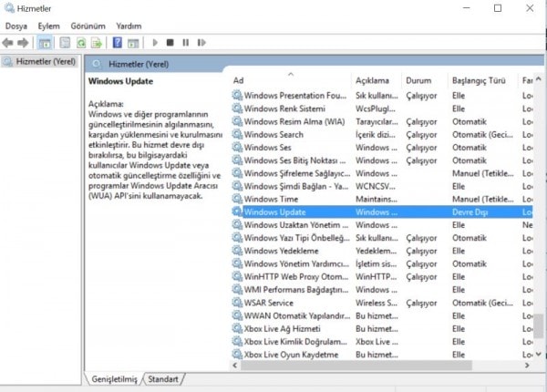This screenshot has height=392, width=547.
Task: Restart the service with restart icon
Action: tap(201, 43)
